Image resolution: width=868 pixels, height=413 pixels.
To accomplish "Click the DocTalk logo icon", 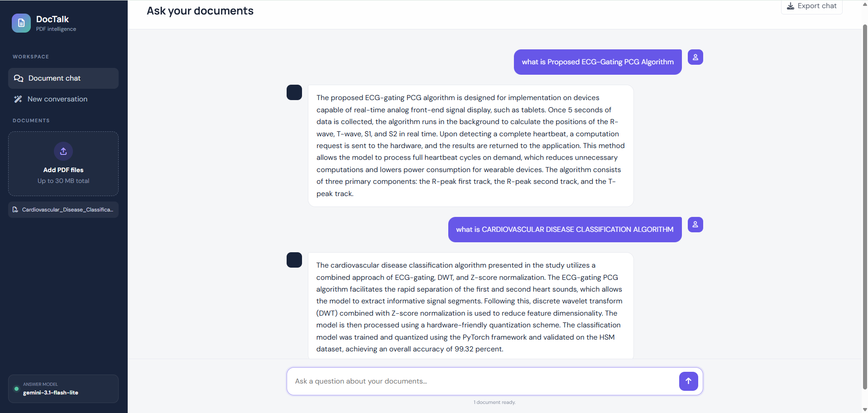I will (21, 23).
